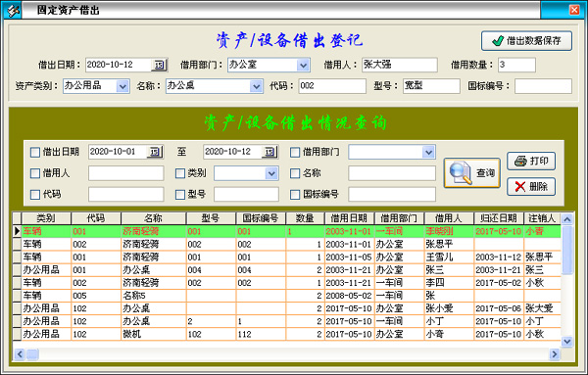Click the 查询 search button
Viewport: 588px width, 375px height.
click(472, 172)
